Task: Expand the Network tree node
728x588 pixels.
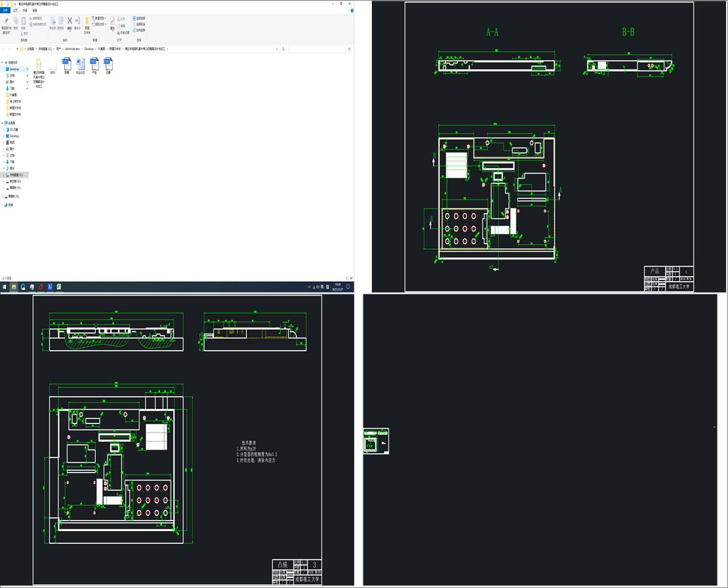Action: [x=3, y=205]
